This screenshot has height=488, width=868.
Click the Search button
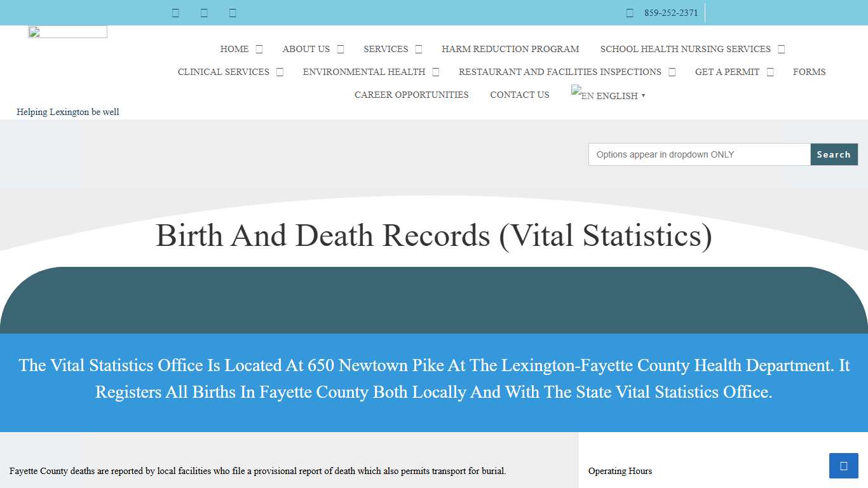[x=834, y=154]
